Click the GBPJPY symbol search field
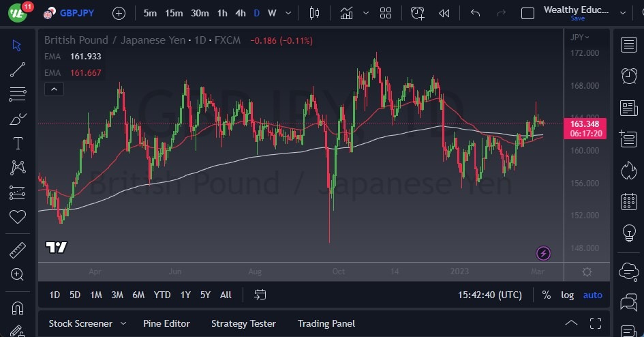 (x=76, y=13)
